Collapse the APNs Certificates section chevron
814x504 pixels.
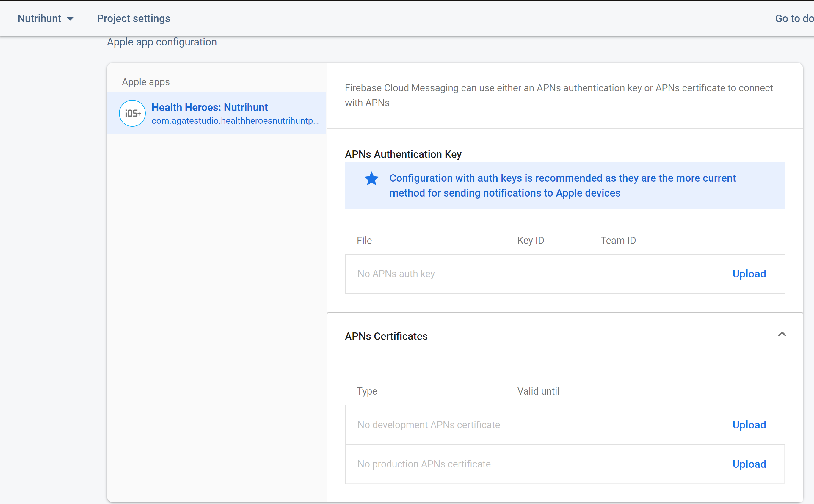point(782,334)
